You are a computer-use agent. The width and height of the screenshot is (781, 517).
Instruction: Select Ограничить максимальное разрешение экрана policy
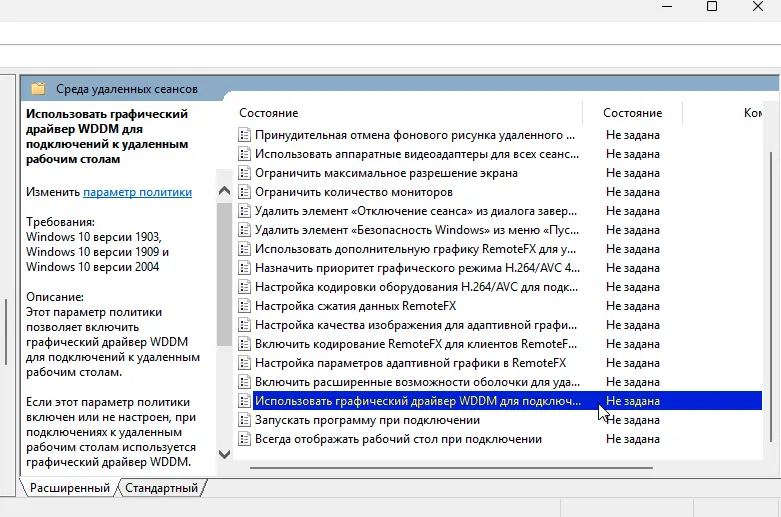coord(387,173)
